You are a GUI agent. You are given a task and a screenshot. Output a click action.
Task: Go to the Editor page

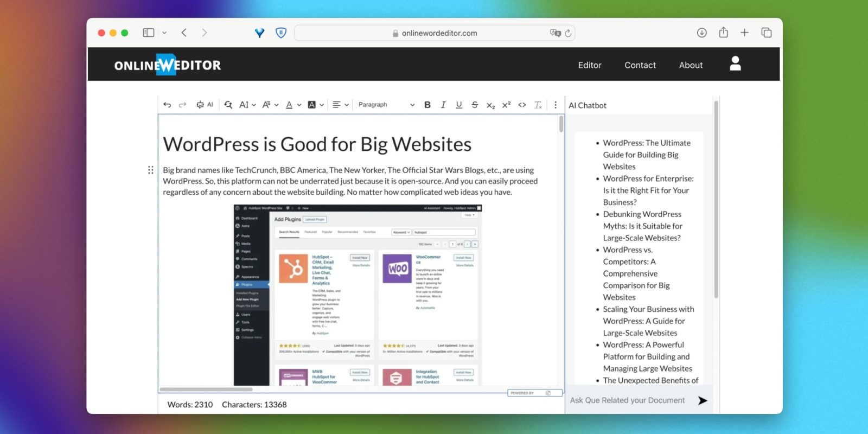tap(590, 65)
